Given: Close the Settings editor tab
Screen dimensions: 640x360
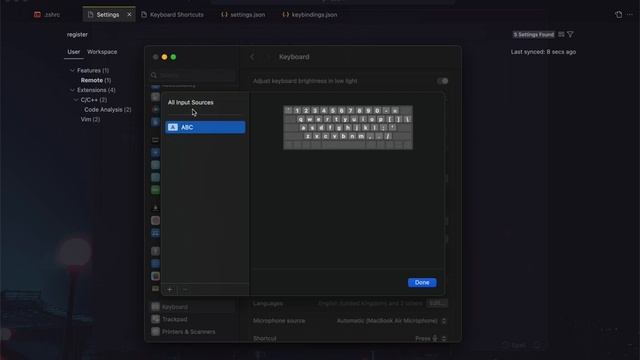Looking at the screenshot, I should pos(129,15).
